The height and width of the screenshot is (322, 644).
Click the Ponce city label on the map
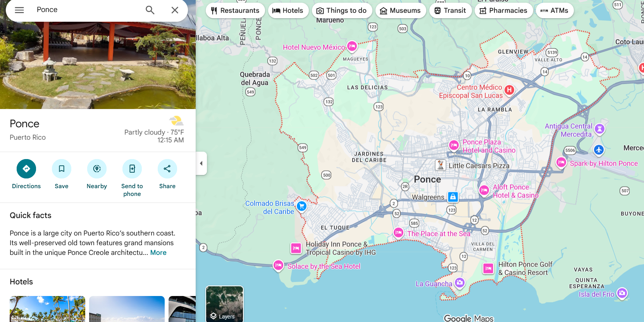[x=427, y=179]
